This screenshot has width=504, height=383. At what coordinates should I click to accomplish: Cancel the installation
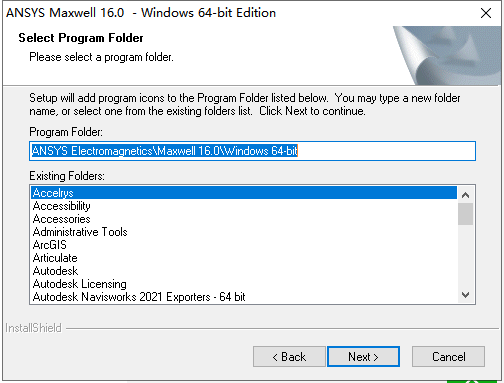coord(448,356)
